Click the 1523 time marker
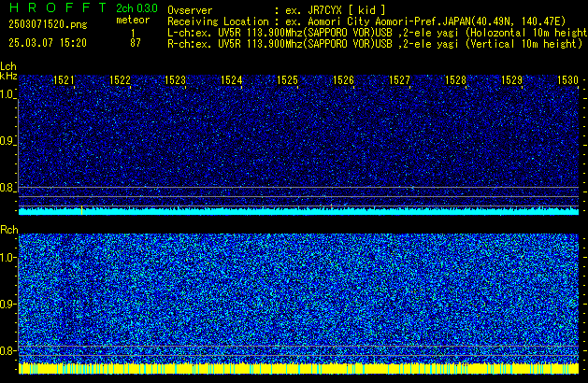This screenshot has height=383, width=588. [x=175, y=80]
